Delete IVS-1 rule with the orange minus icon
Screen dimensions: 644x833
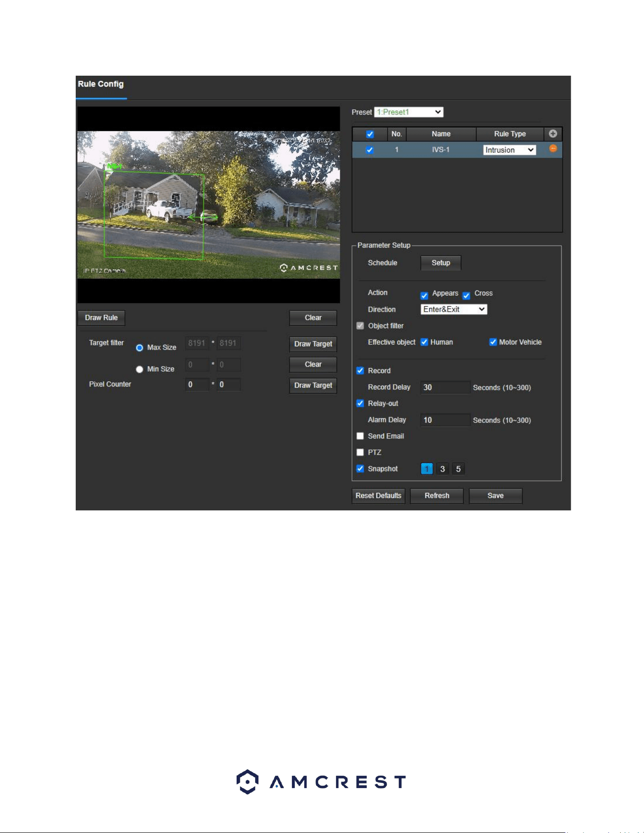(553, 149)
